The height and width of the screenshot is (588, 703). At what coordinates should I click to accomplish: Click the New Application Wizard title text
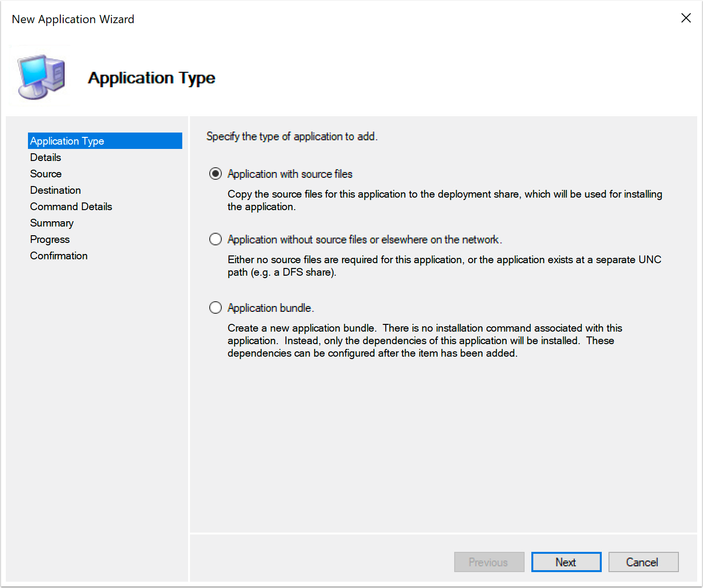pyautogui.click(x=73, y=19)
